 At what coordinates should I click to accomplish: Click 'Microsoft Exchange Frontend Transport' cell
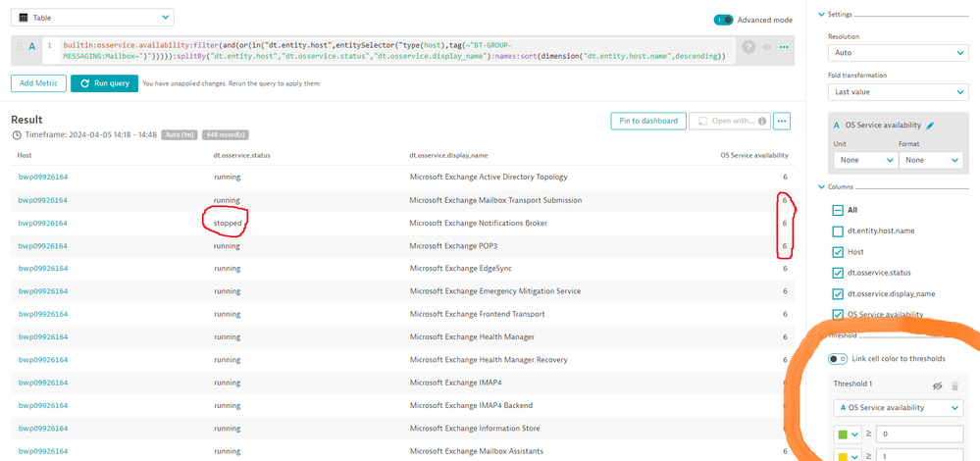pos(477,314)
